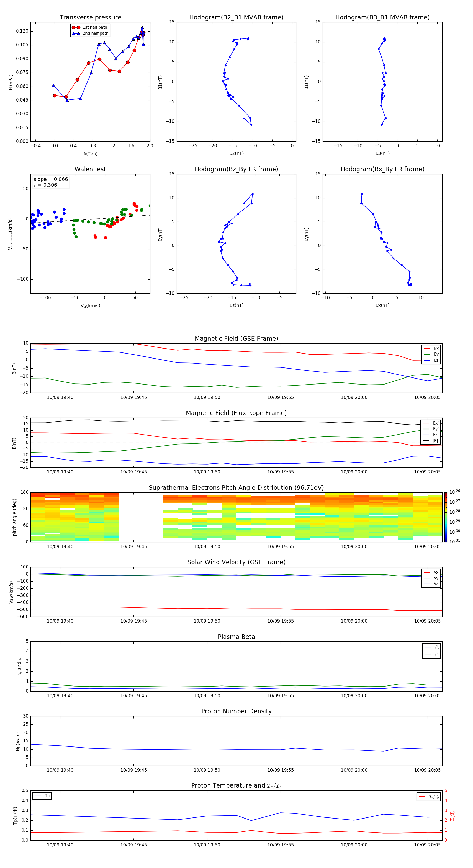This screenshot has width=473, height=868.
Task: Click the 'Suprathermal Electrons Pitch Angle Distribution' title
Action: (x=236, y=488)
